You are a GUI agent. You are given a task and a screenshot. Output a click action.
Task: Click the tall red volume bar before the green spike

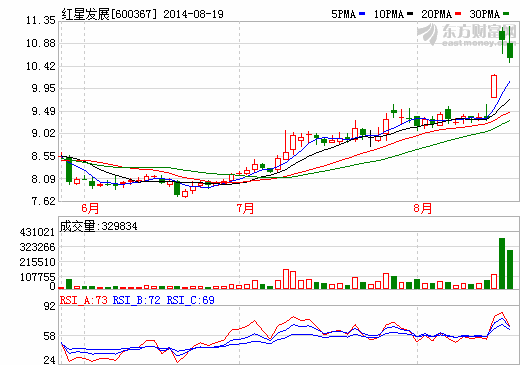pos(494,282)
